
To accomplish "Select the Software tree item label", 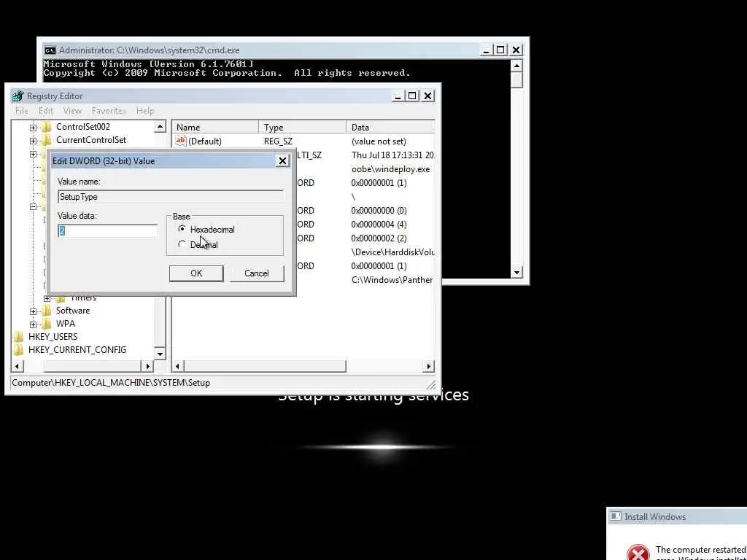I will pyautogui.click(x=73, y=311).
